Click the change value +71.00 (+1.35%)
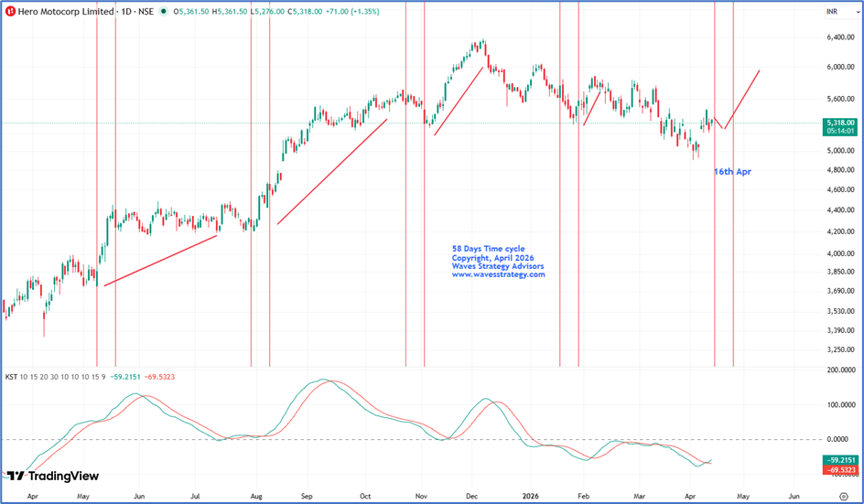Image resolution: width=864 pixels, height=504 pixels. click(x=352, y=12)
